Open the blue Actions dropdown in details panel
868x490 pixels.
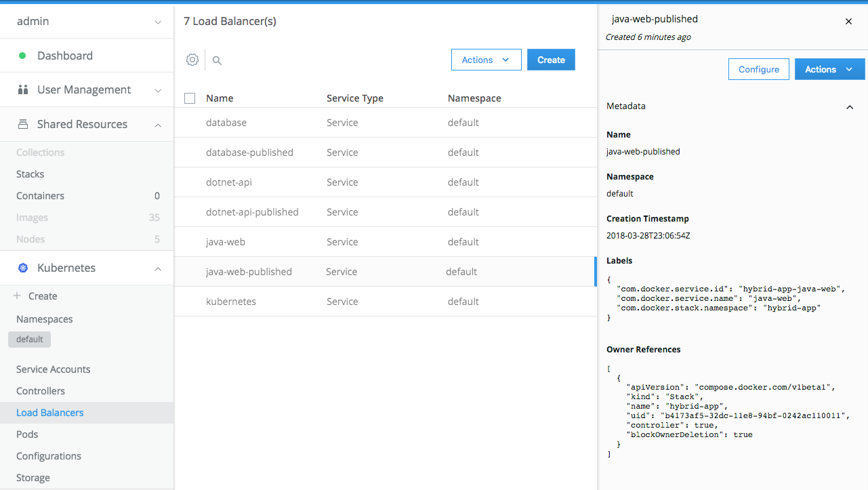click(829, 69)
